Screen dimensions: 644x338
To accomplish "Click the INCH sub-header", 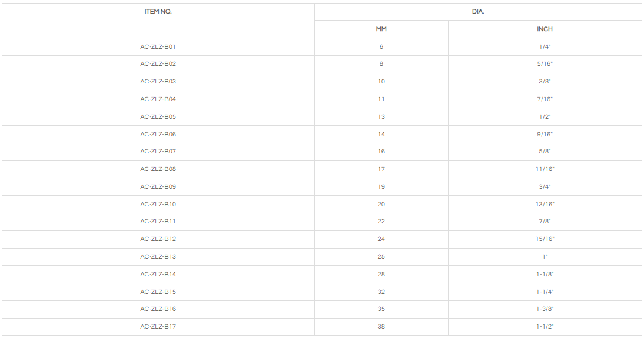I will (545, 29).
